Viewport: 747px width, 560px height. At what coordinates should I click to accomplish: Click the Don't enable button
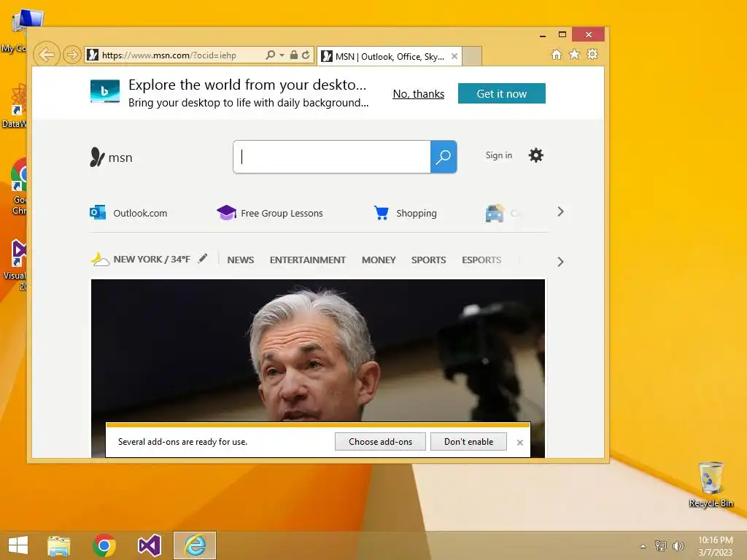(469, 441)
